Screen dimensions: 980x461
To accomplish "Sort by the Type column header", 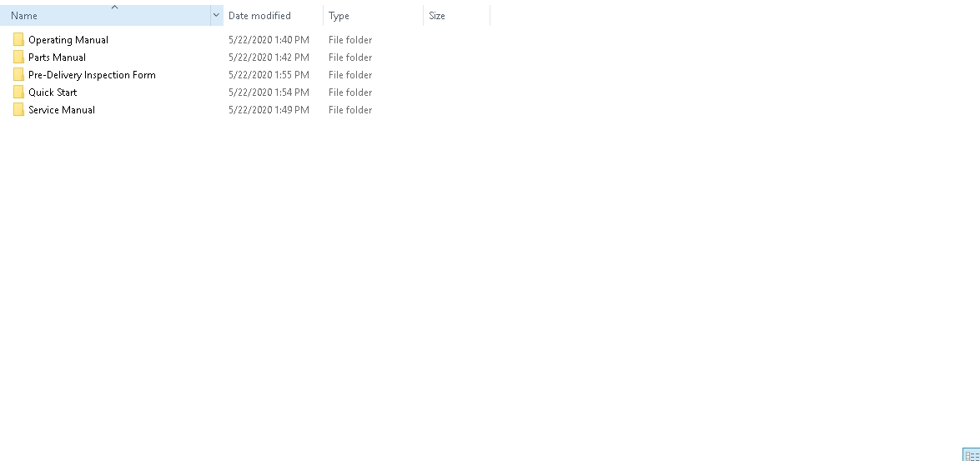I will point(373,15).
